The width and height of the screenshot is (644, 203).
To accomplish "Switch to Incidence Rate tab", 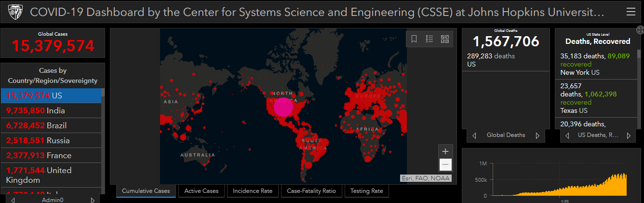I will 253,191.
